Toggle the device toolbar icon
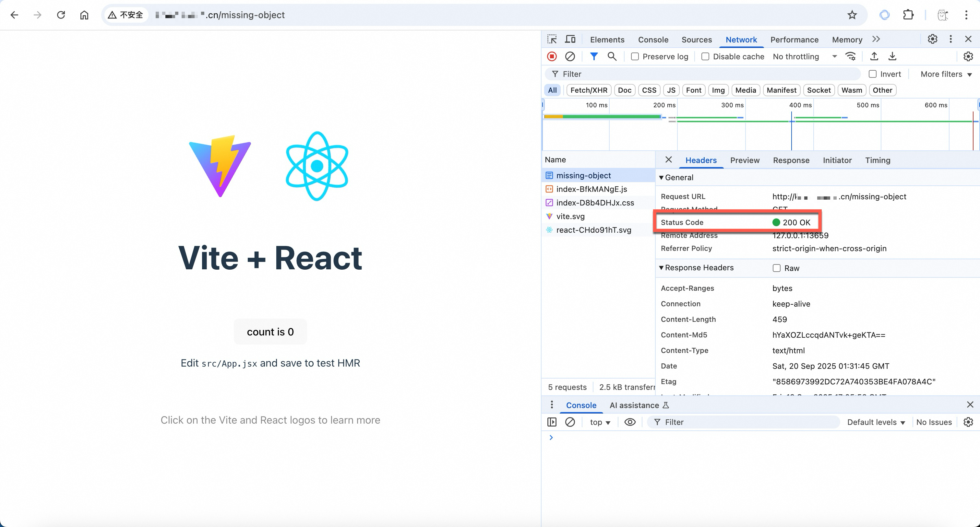Image resolution: width=980 pixels, height=527 pixels. (570, 40)
